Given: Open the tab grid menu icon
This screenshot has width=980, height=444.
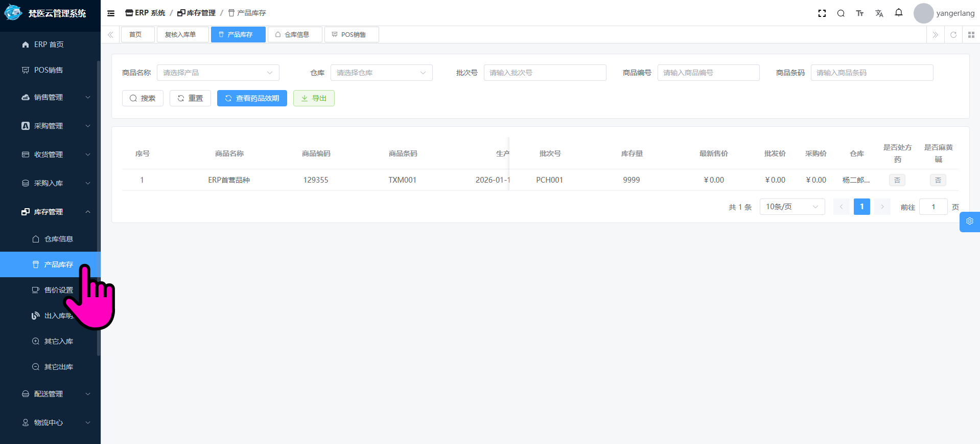Looking at the screenshot, I should [971, 35].
